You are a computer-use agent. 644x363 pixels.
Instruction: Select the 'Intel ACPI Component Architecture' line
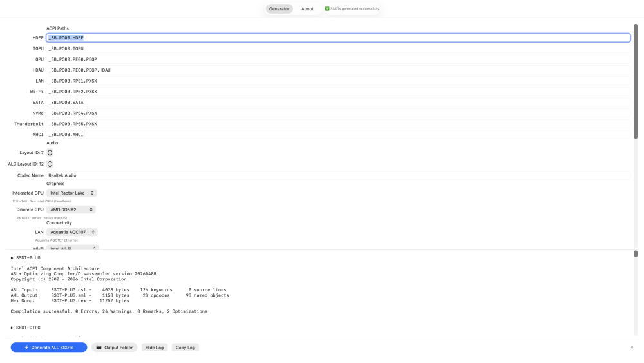(55, 268)
